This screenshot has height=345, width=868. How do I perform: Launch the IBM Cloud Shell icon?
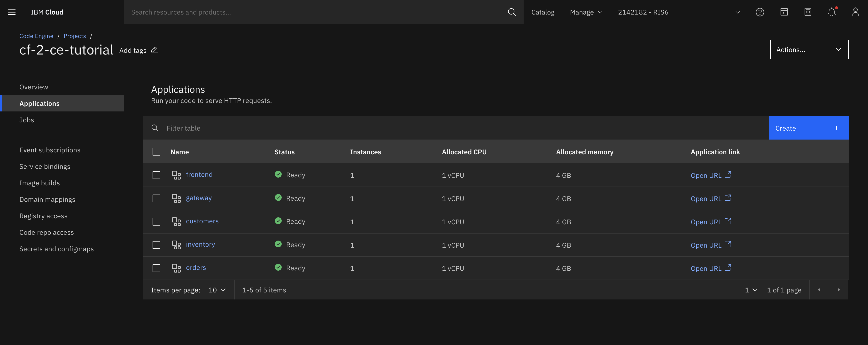pos(784,12)
